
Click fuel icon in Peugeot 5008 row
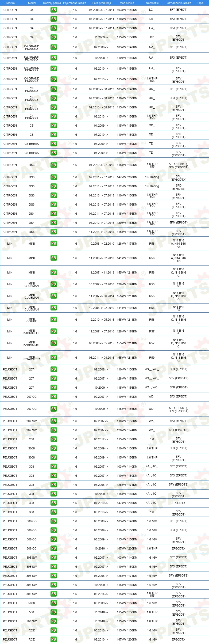click(x=53, y=603)
